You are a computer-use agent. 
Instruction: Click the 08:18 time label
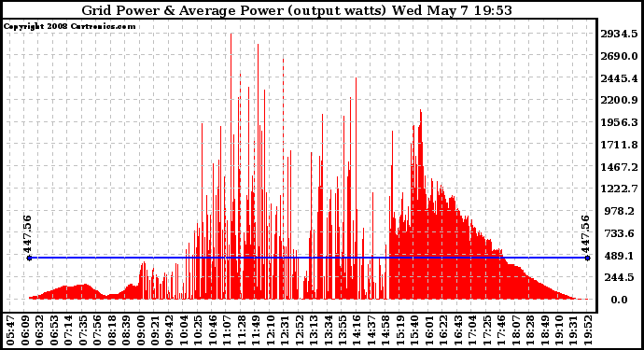click(111, 330)
